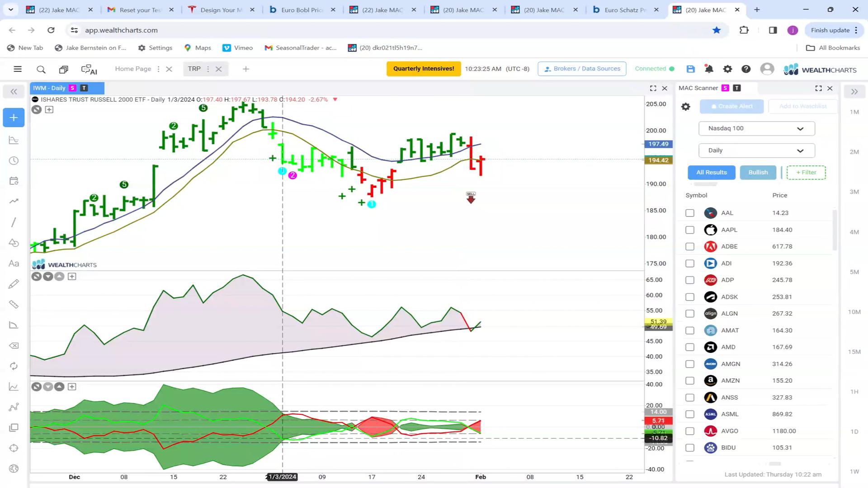Open the settings gear in top bar

[x=727, y=69]
